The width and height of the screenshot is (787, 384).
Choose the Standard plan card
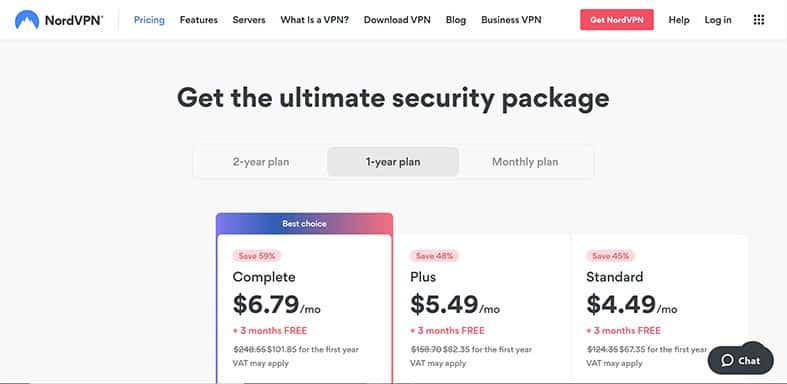[x=660, y=309]
